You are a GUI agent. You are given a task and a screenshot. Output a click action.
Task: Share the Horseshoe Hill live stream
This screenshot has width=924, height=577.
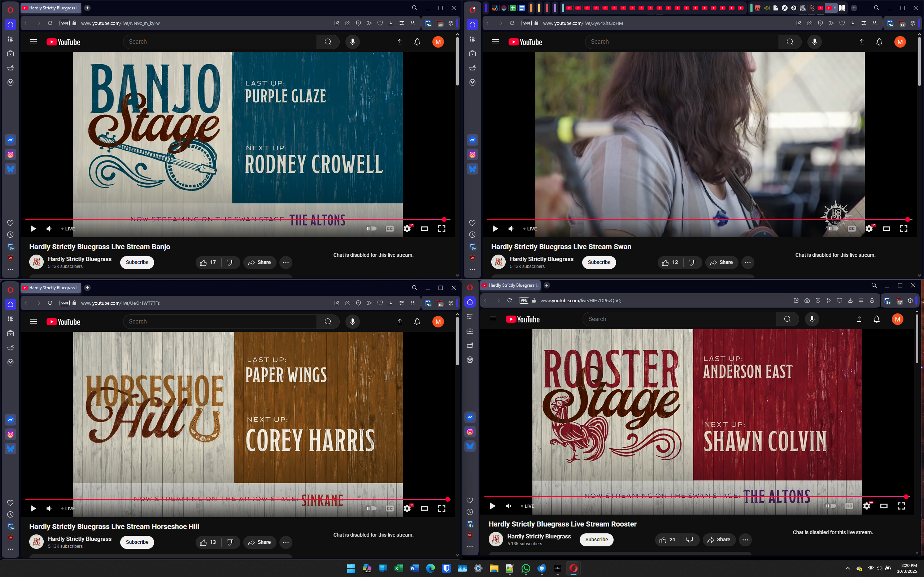pos(259,542)
